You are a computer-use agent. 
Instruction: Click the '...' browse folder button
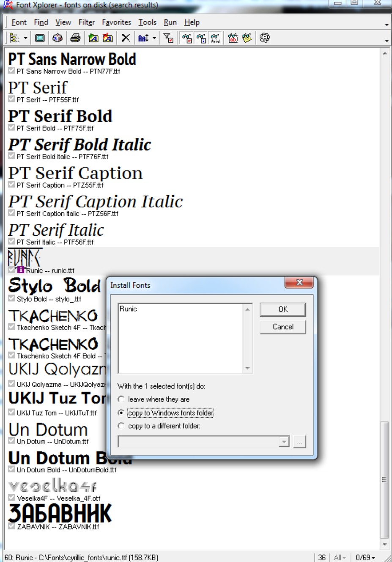(x=299, y=442)
